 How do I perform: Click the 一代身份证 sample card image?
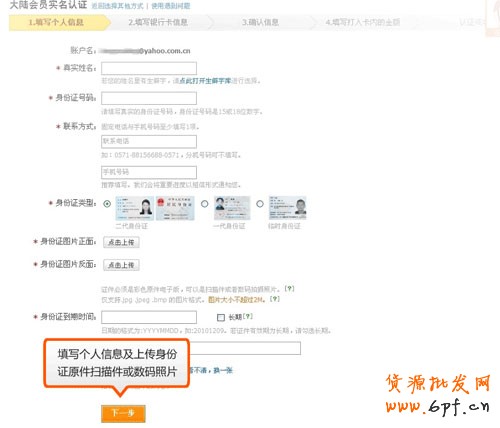point(232,208)
